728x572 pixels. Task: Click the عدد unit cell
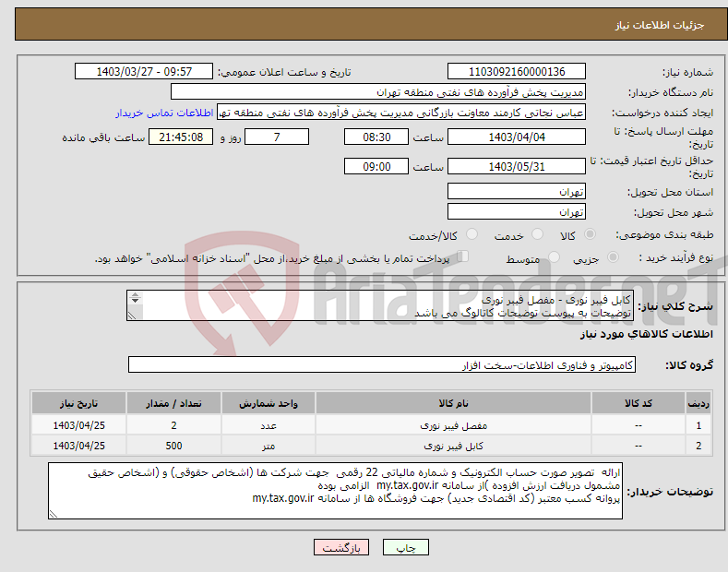click(269, 425)
